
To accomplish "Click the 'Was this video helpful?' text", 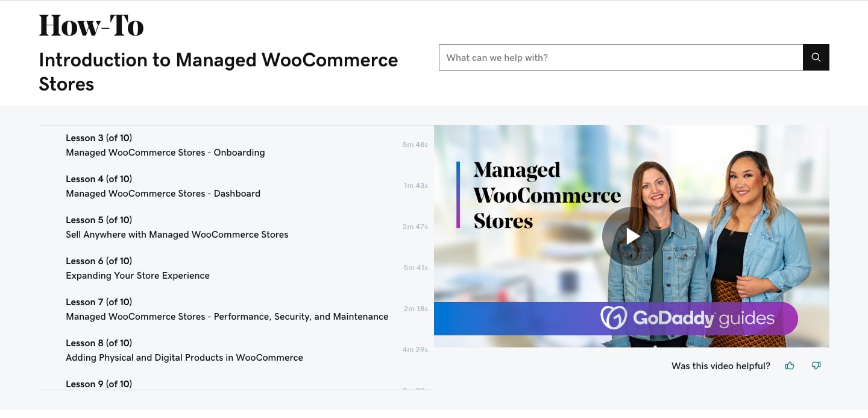I will click(721, 366).
